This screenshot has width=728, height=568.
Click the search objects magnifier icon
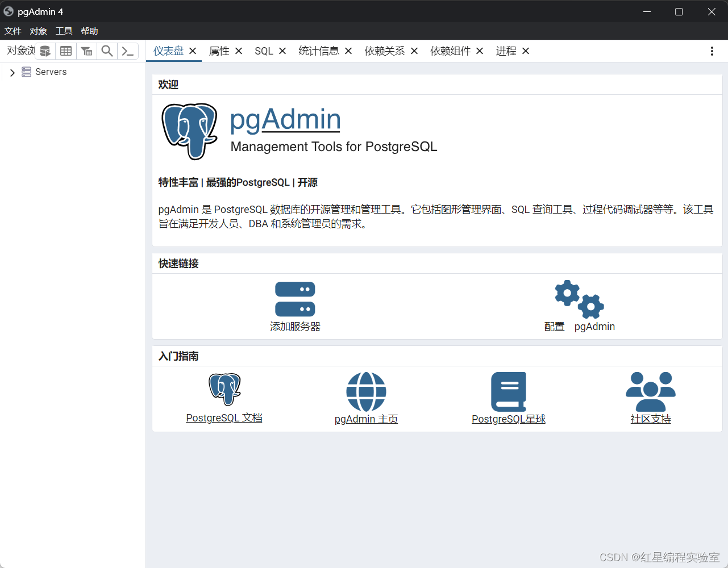pyautogui.click(x=107, y=51)
